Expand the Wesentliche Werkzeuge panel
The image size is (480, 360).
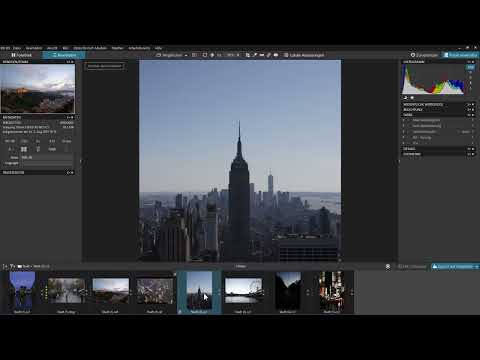tap(439, 105)
